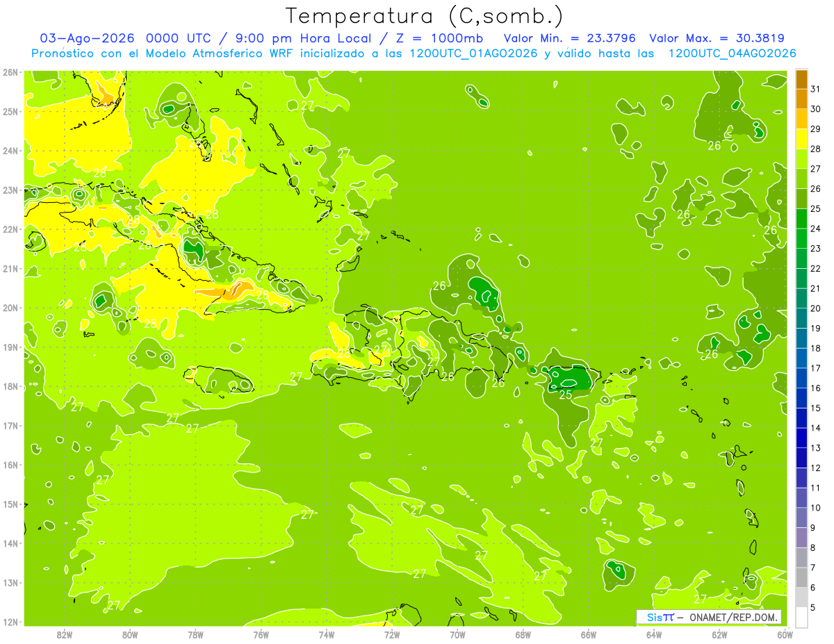
Task: Click the 80W longitude axis label
Action: coord(130,634)
